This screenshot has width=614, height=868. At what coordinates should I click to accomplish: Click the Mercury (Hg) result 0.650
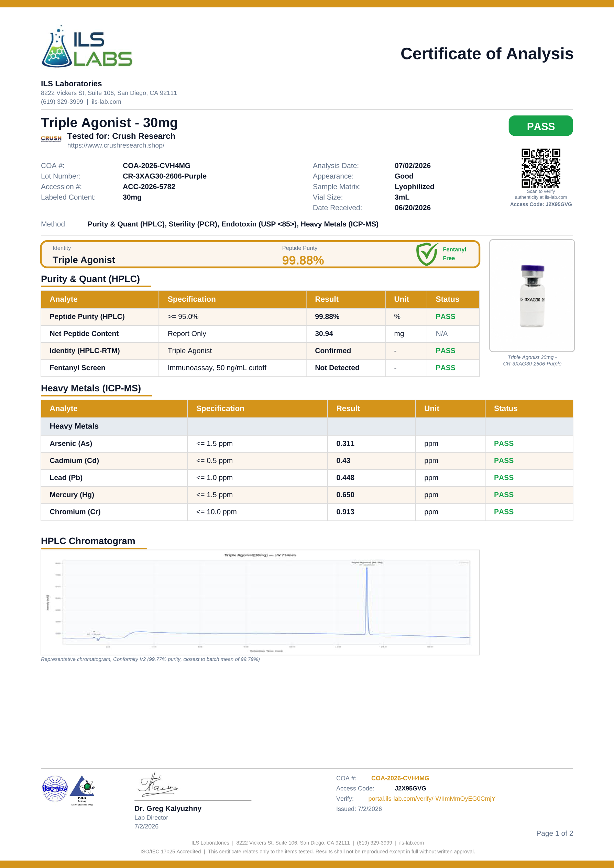tap(346, 494)
